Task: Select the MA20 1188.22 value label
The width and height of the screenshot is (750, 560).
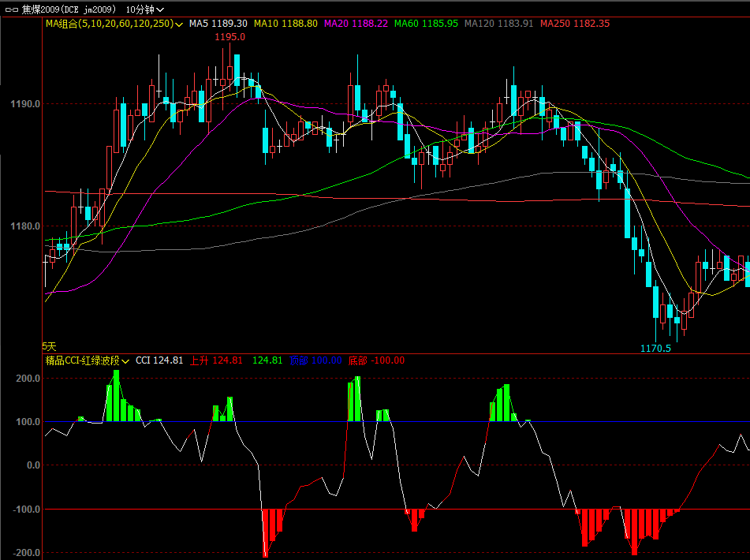Action: click(x=356, y=24)
